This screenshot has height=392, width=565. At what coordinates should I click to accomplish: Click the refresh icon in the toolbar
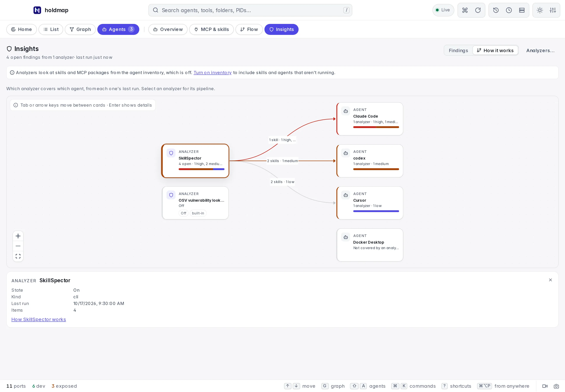point(478,10)
